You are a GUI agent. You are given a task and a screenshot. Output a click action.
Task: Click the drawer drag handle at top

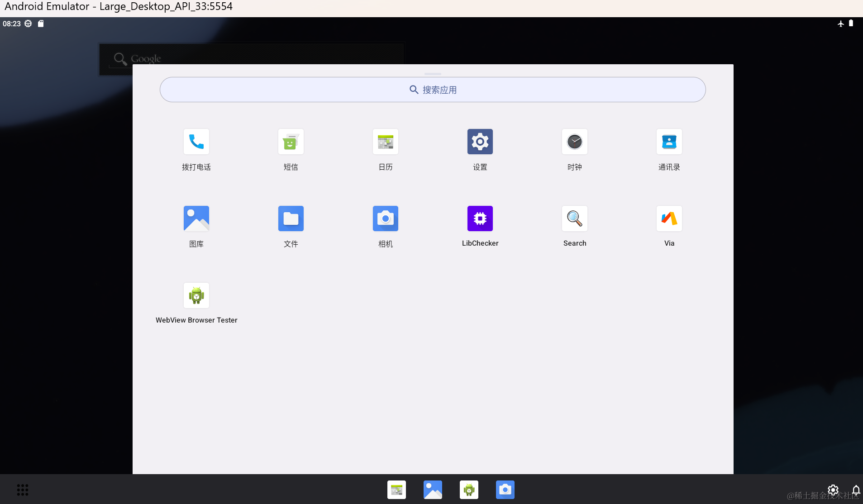click(433, 74)
